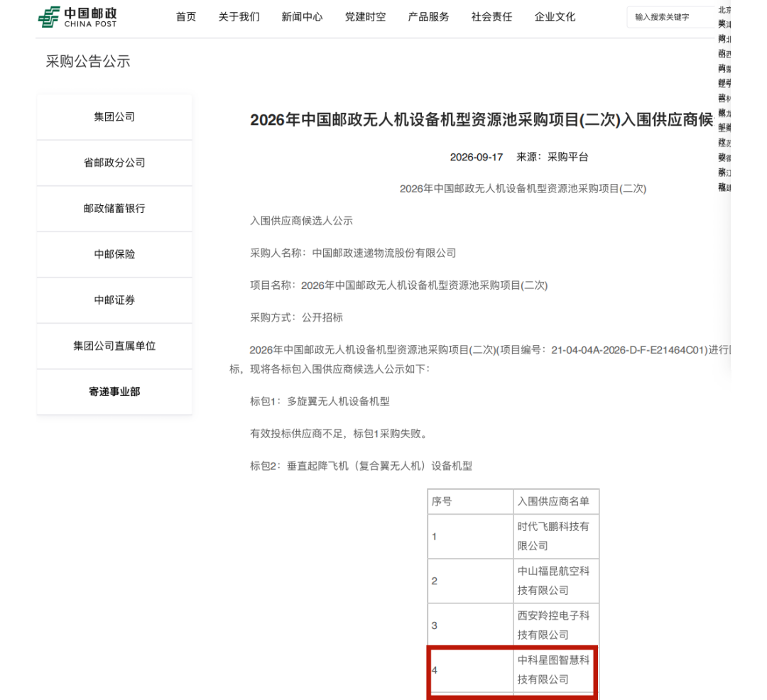767x700 pixels.
Task: Click the 序号 table header cell
Action: click(x=471, y=501)
